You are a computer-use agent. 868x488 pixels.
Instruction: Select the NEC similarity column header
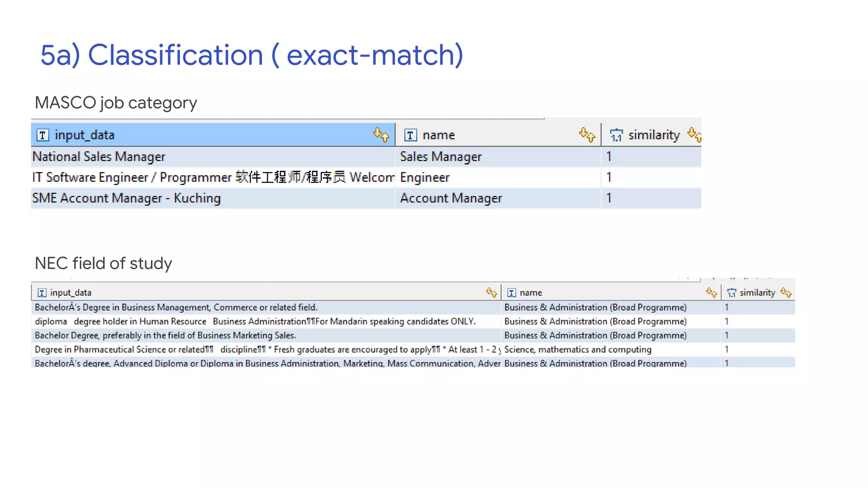758,292
